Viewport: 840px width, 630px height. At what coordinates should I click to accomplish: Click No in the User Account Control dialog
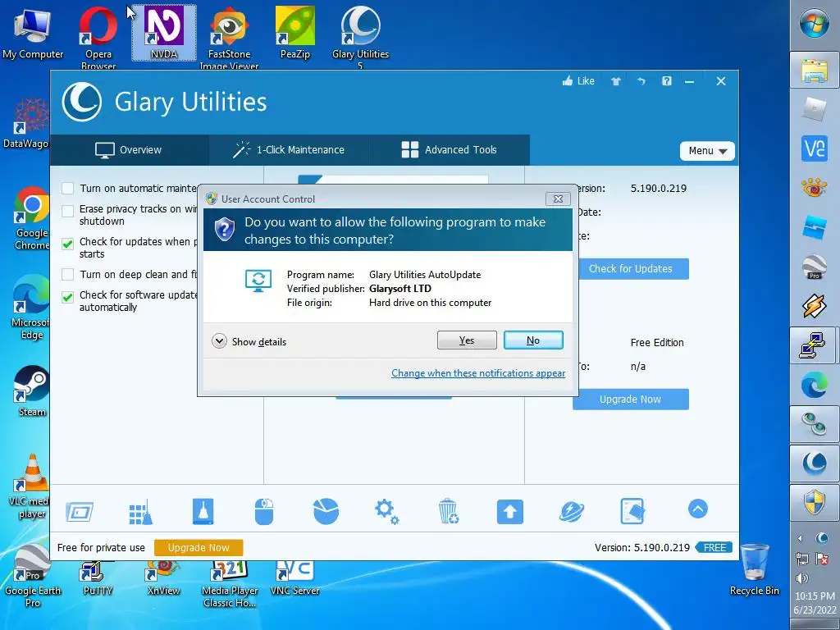[533, 340]
